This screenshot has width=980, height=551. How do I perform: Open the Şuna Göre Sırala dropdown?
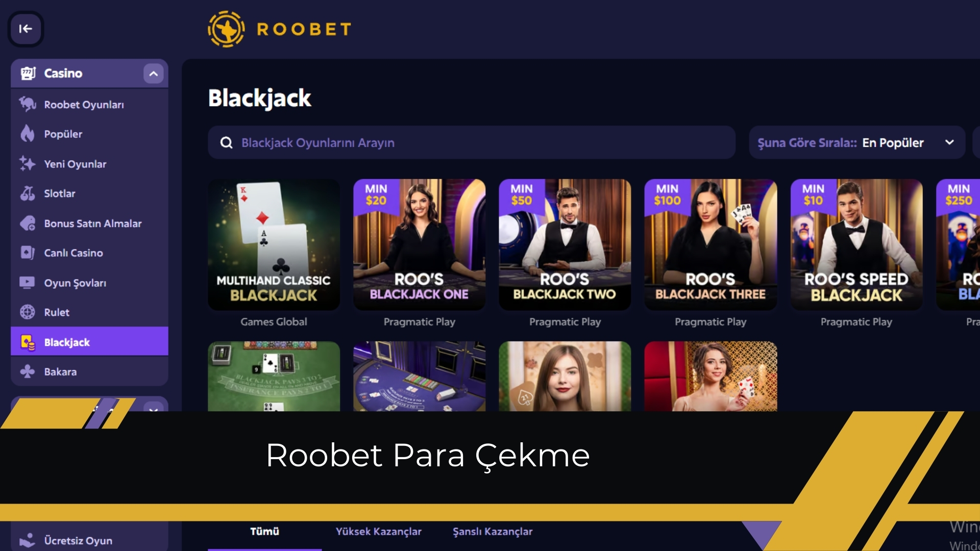[x=857, y=142]
